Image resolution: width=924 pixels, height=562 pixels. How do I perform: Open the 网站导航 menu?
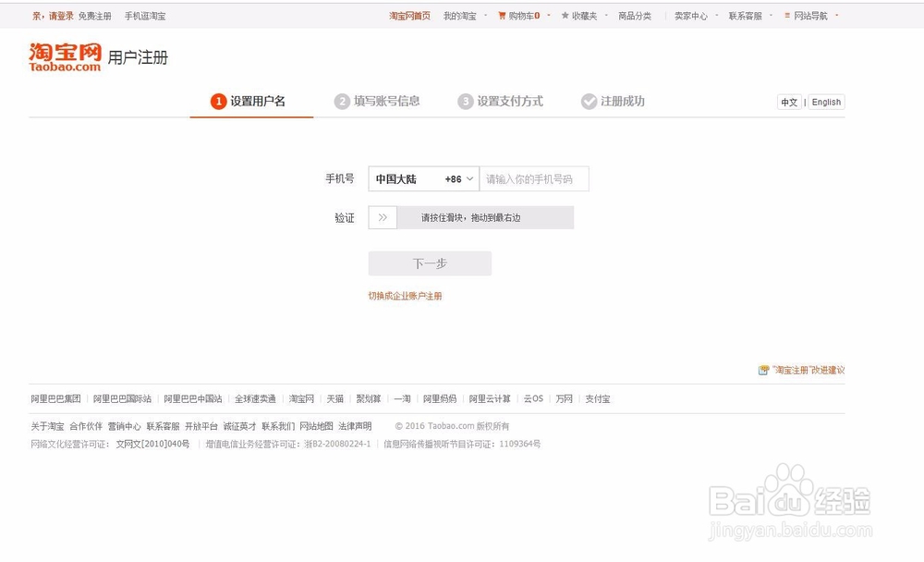(811, 16)
